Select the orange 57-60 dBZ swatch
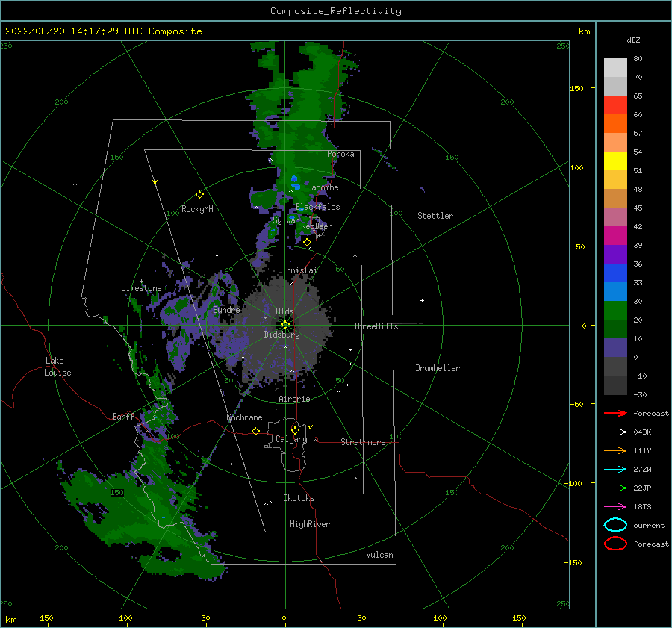Image resolution: width=672 pixels, height=628 pixels. tap(615, 124)
